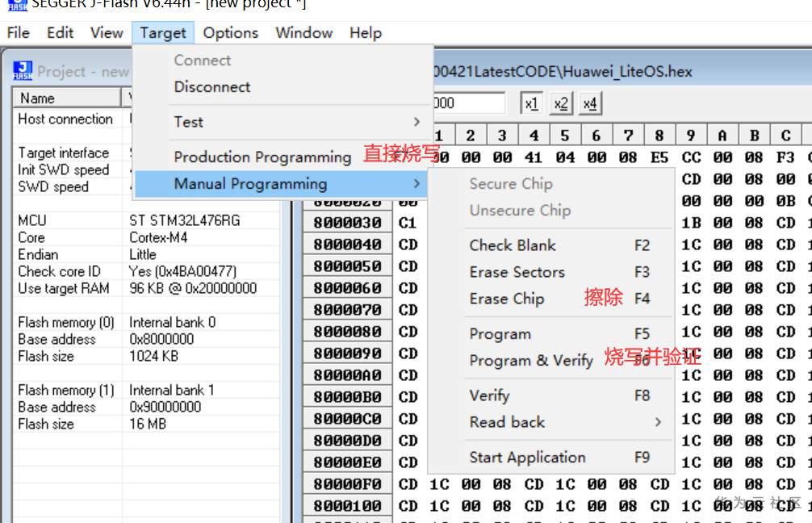Screen dimensions: 812x523
Task: Click hex address row 80000D0
Action: point(348,441)
